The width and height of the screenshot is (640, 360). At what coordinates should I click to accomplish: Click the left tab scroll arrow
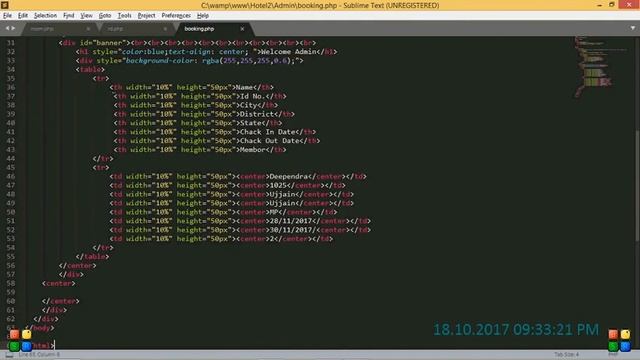point(7,28)
